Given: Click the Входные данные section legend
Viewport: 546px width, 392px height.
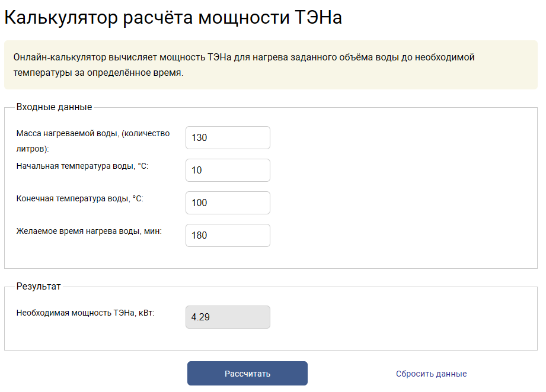Looking at the screenshot, I should coord(54,107).
